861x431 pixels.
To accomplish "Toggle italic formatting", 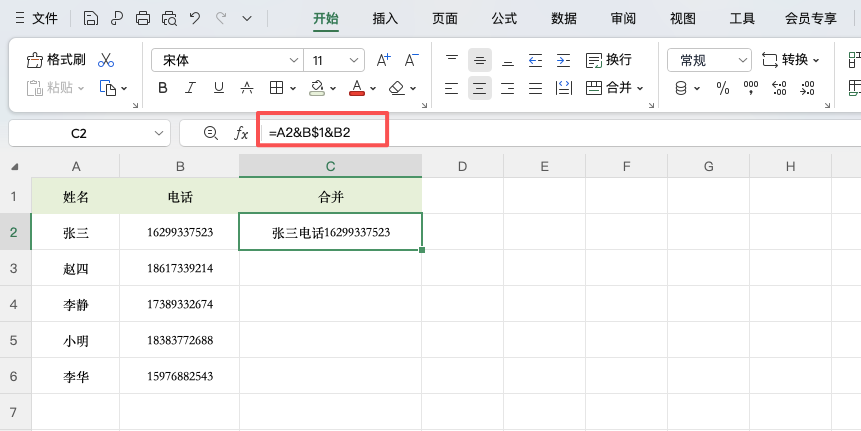I will pyautogui.click(x=191, y=88).
